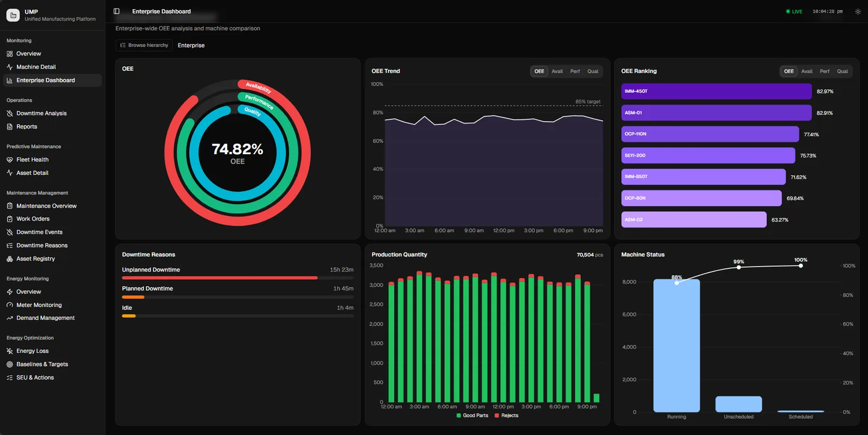Viewport: 868px width, 435px height.
Task: Select the OEE tab in OEE Trend
Action: (x=539, y=71)
